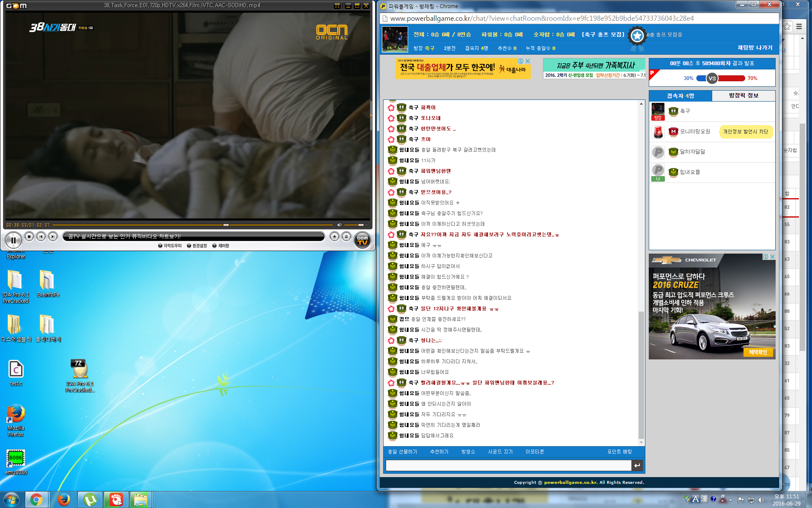The width and height of the screenshot is (812, 508).
Task: Click 혜택확인 button on Chevrolet ad
Action: tap(758, 352)
